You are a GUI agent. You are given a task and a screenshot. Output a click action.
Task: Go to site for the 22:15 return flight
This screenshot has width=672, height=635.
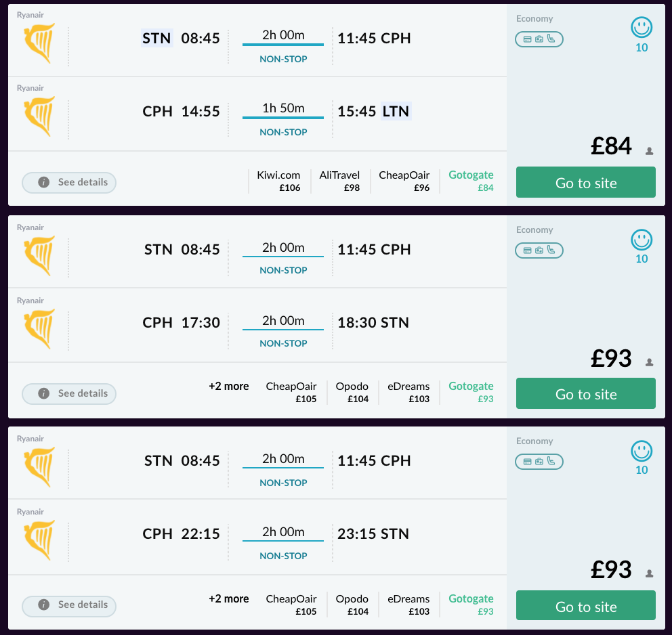[586, 606]
